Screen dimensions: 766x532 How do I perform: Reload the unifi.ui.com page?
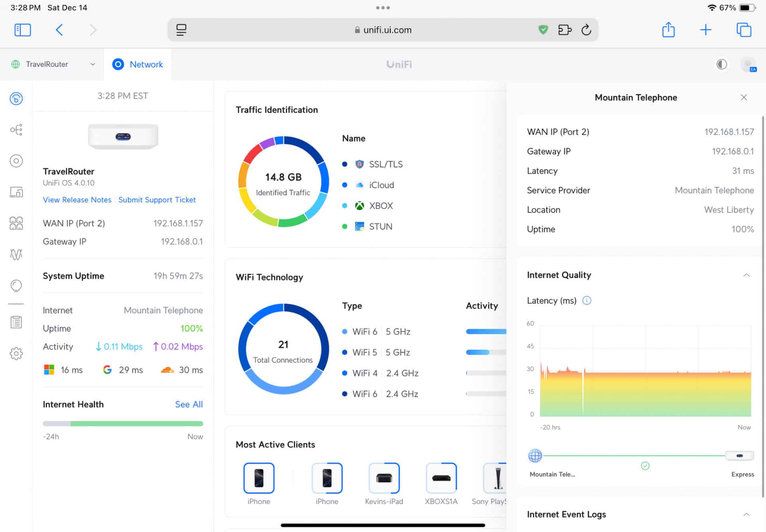pyautogui.click(x=586, y=30)
